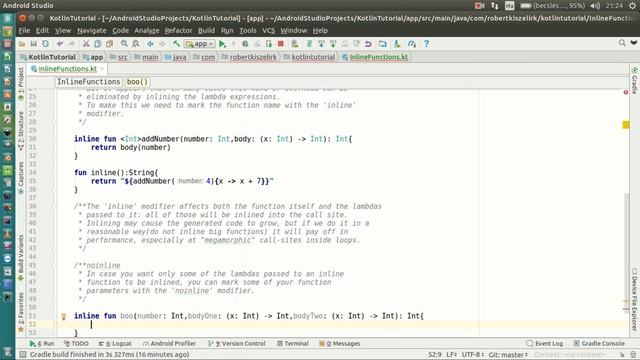Open the Refactor menu
Screen dimensions: 640x360
pyautogui.click(x=178, y=31)
